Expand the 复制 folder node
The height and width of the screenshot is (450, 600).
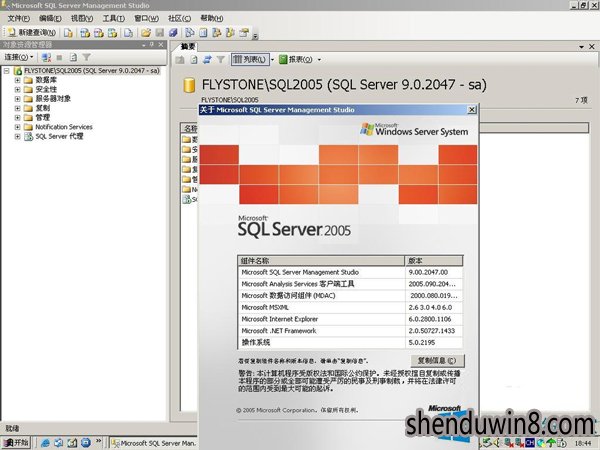17,108
